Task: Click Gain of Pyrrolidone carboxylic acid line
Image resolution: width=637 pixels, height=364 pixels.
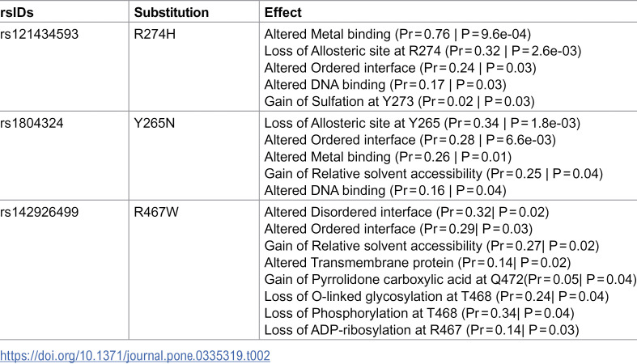Action: [450, 280]
